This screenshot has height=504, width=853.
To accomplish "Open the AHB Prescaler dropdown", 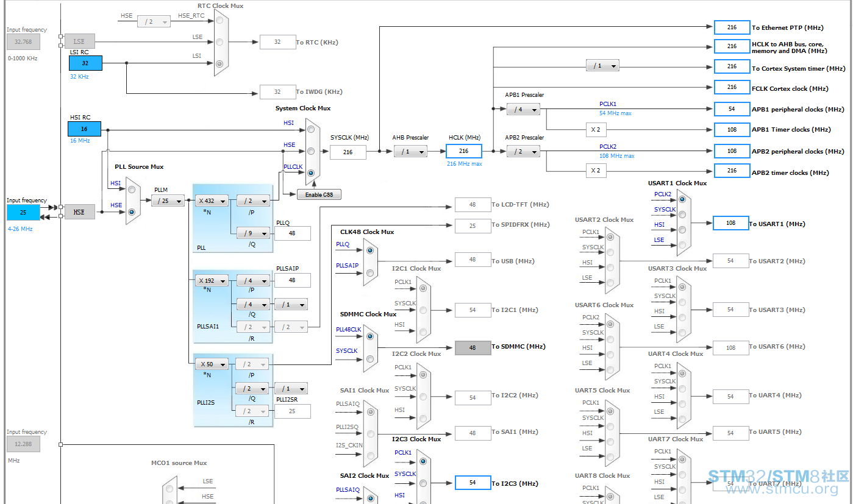I will point(410,152).
